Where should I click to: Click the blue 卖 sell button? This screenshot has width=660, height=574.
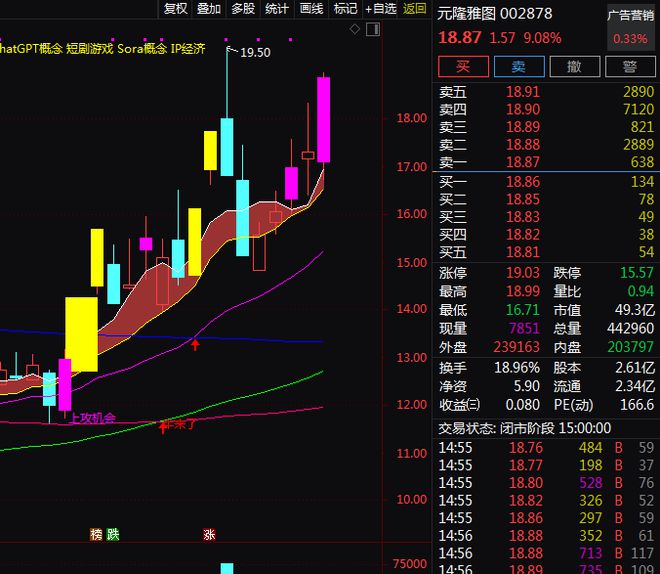tap(519, 66)
